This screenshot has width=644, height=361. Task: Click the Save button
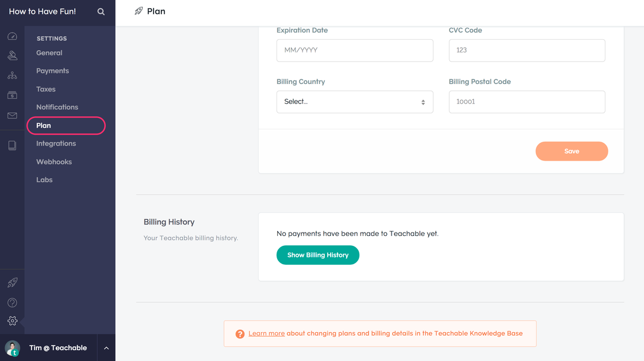pos(572,151)
